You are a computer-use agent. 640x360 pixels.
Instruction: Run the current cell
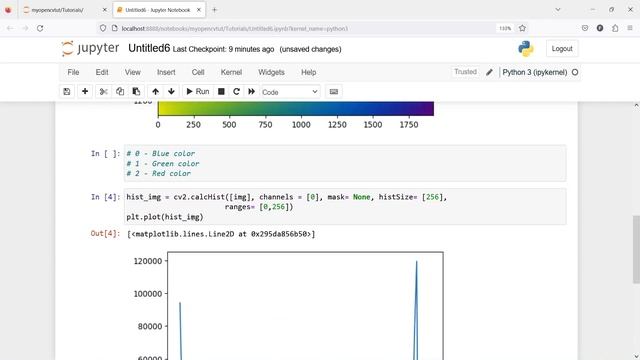198,91
